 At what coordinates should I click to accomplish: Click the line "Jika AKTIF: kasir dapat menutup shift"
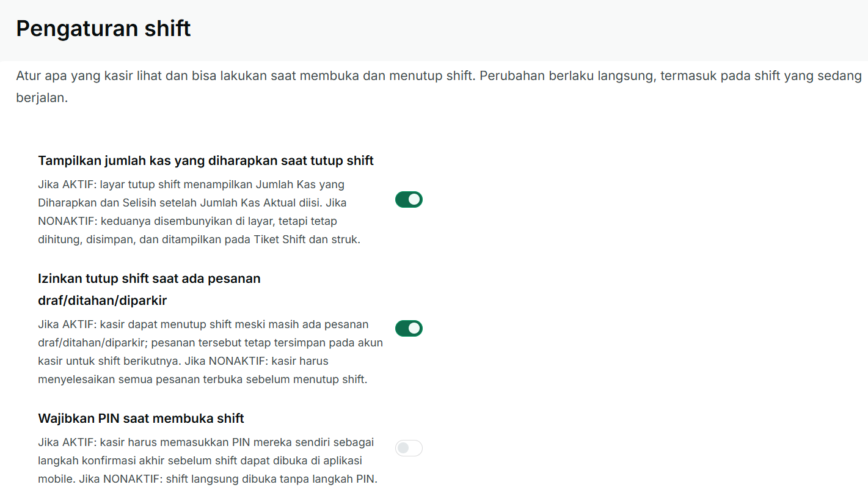pos(203,324)
